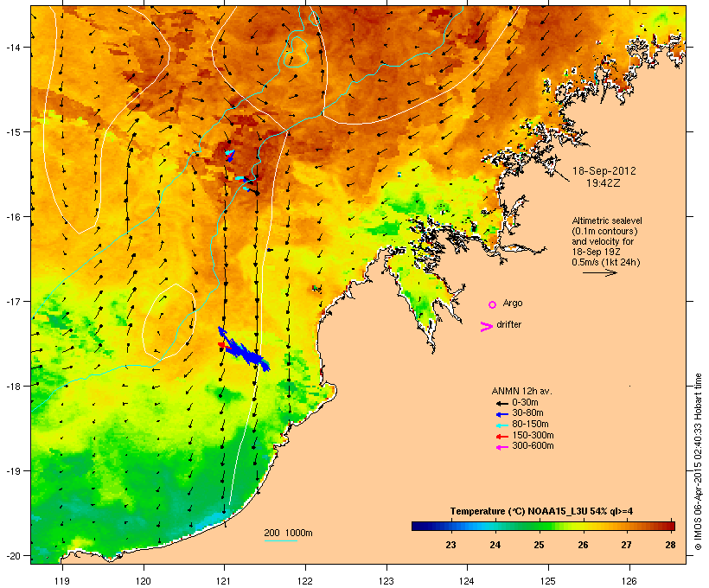Click latitude axis label '-17'
The height and width of the screenshot is (588, 709).
pyautogui.click(x=12, y=301)
